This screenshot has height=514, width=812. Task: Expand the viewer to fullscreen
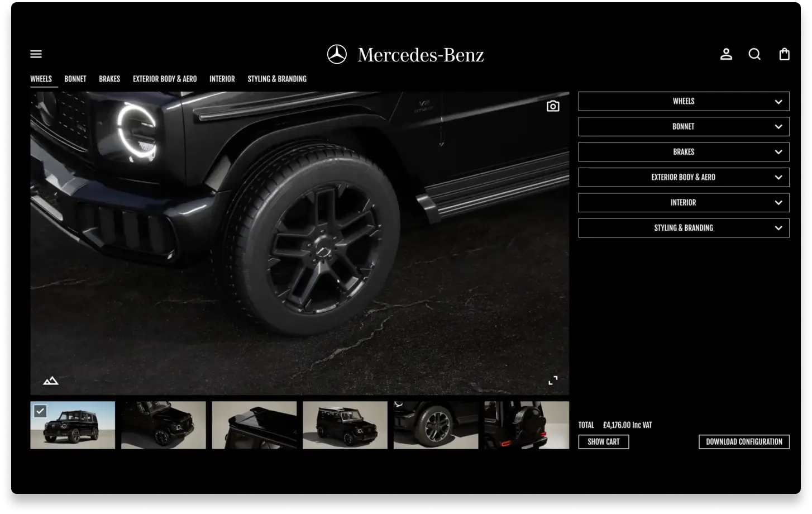tap(553, 380)
